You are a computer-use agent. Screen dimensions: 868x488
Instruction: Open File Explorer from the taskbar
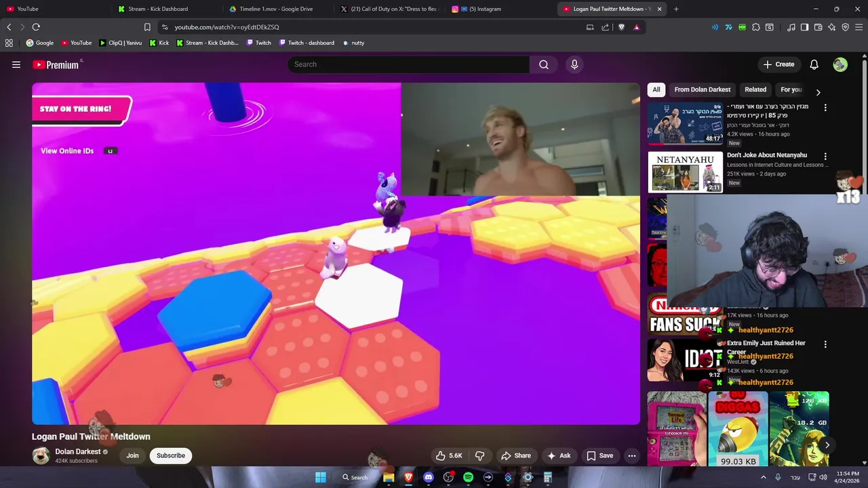pyautogui.click(x=389, y=477)
